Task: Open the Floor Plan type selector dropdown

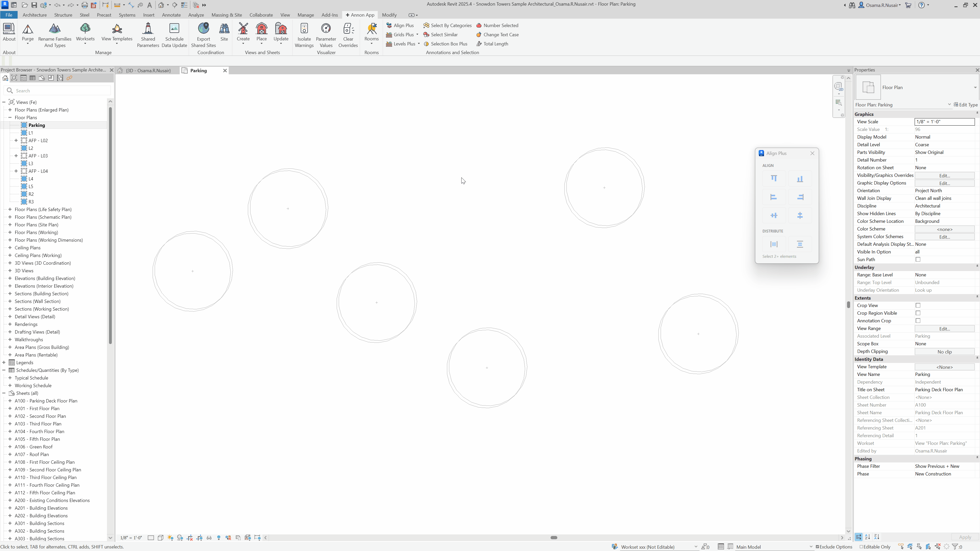Action: pyautogui.click(x=975, y=88)
